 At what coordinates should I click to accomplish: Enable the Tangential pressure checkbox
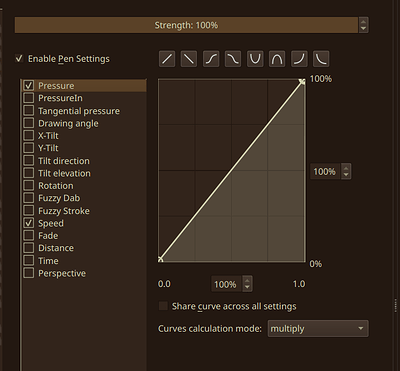pos(29,110)
